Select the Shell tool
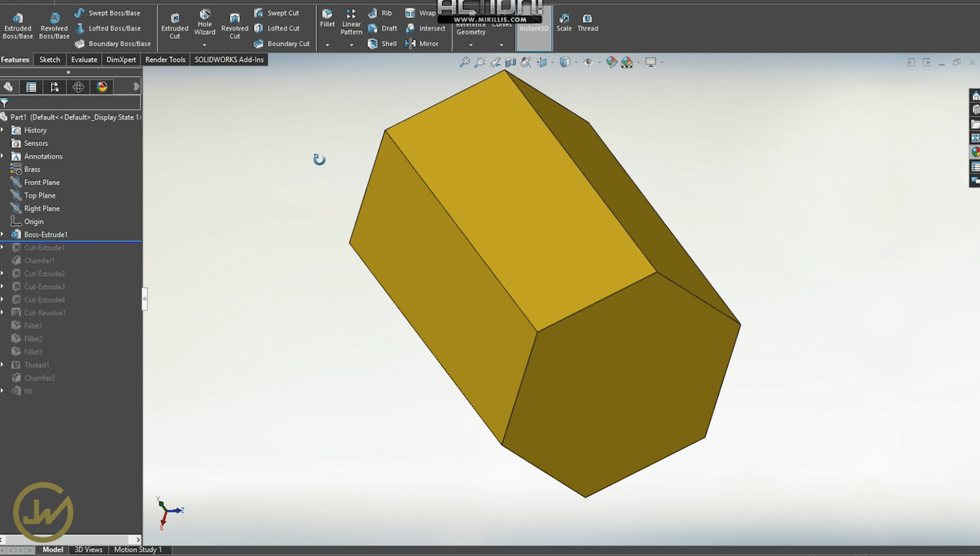 pos(382,44)
